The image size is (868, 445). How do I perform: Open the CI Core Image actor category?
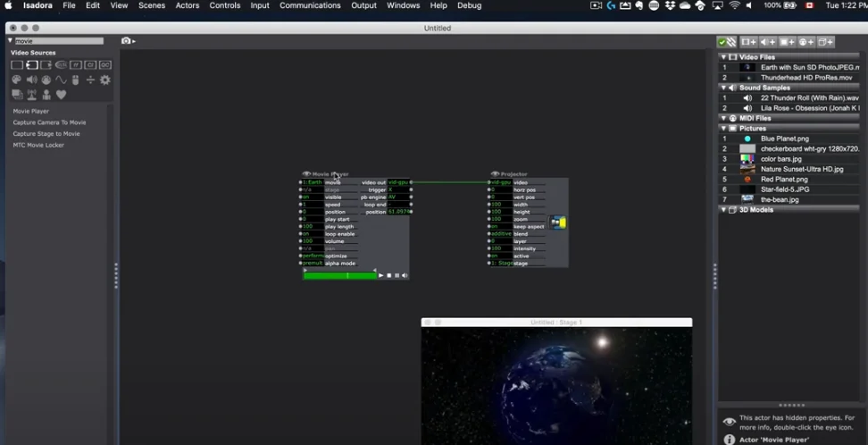click(90, 65)
